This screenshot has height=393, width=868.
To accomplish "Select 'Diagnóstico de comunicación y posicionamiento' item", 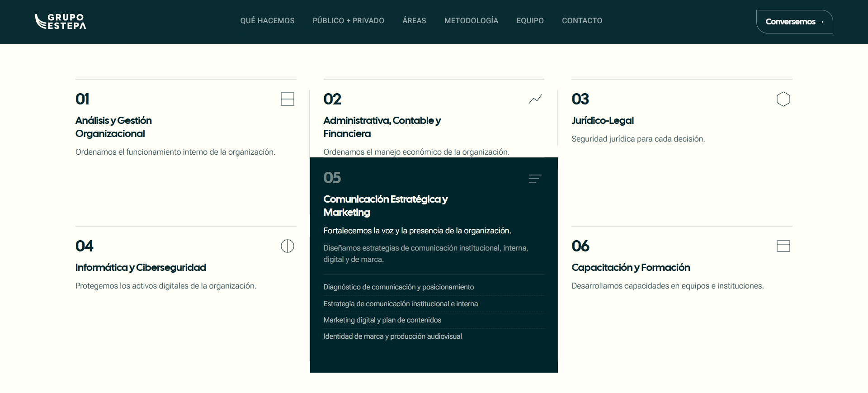I will [399, 287].
